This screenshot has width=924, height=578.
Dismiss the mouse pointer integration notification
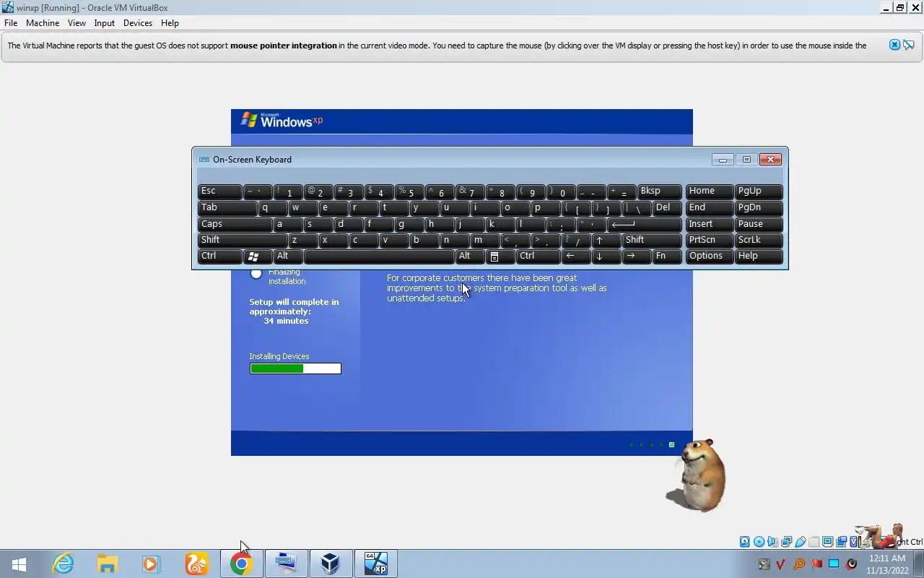(x=894, y=45)
